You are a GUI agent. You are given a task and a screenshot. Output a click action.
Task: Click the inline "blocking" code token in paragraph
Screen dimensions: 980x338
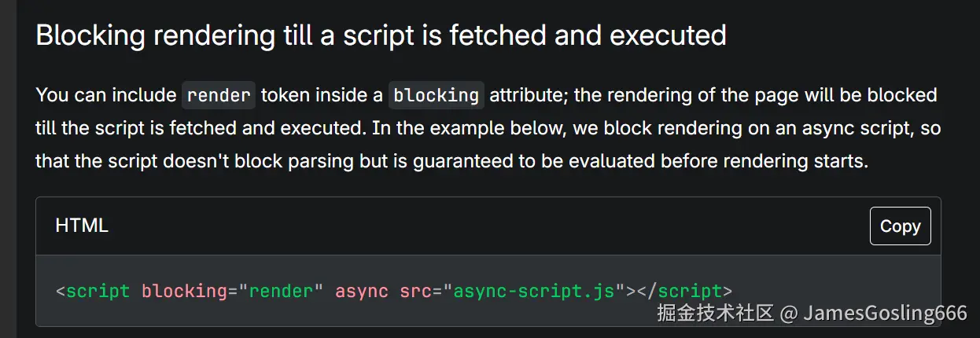point(436,96)
